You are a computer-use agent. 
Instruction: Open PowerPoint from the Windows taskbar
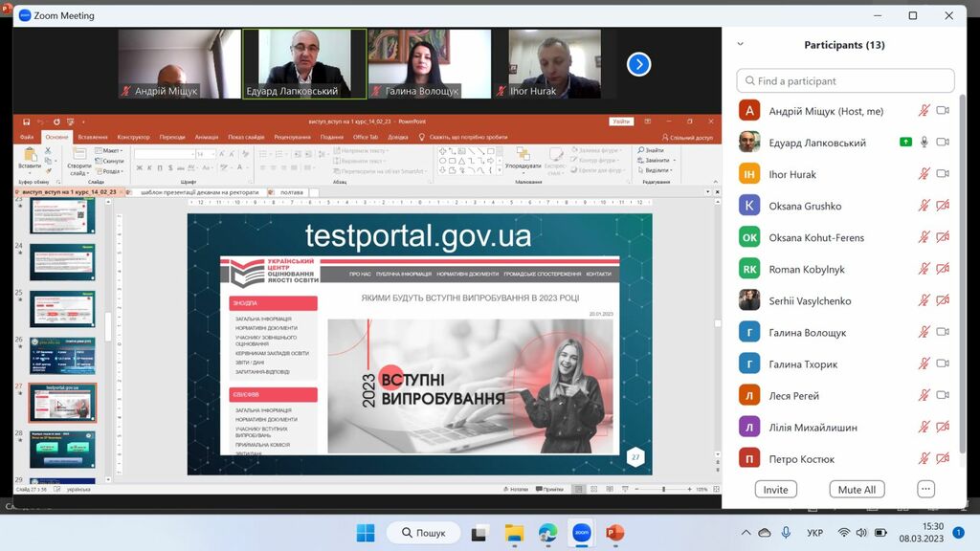pyautogui.click(x=614, y=533)
